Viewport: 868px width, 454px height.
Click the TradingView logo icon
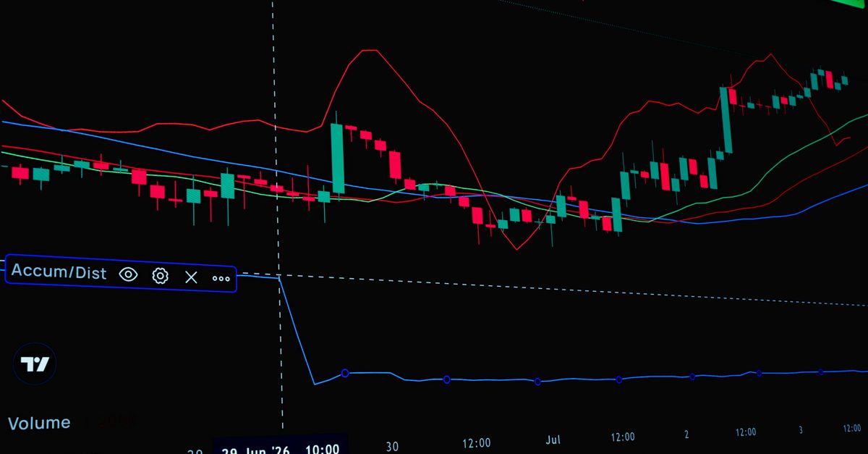coord(34,363)
